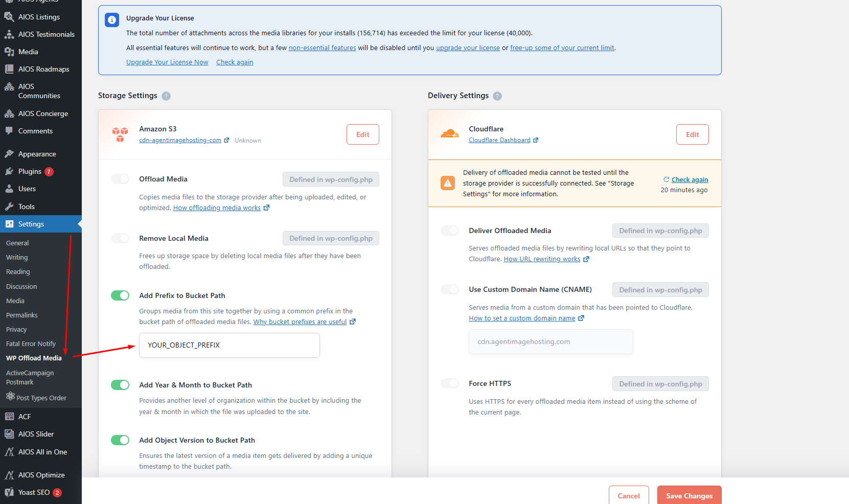Click the Cloudflare cloud icon

(450, 134)
